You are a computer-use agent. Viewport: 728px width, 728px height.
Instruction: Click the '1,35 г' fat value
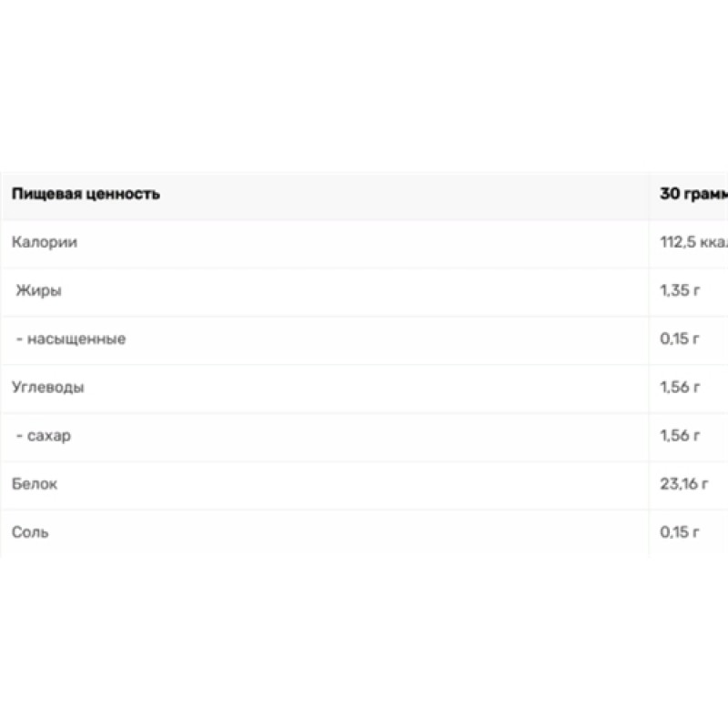click(679, 291)
